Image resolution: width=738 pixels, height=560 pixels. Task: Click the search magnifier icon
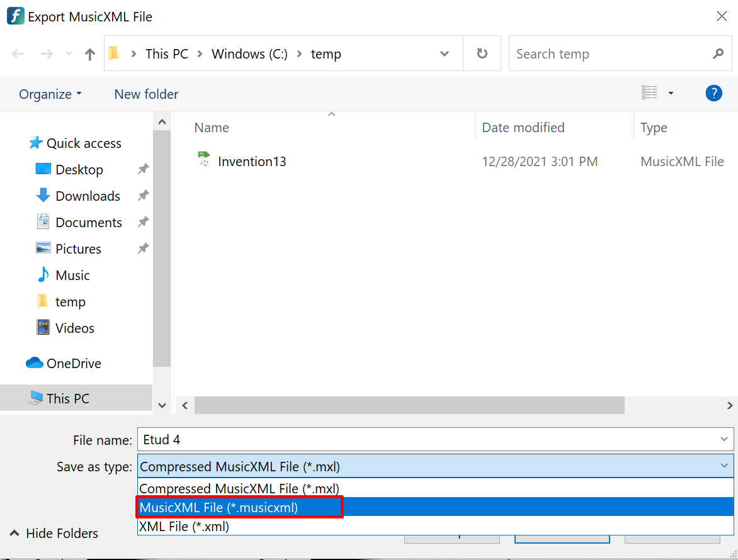click(x=718, y=54)
